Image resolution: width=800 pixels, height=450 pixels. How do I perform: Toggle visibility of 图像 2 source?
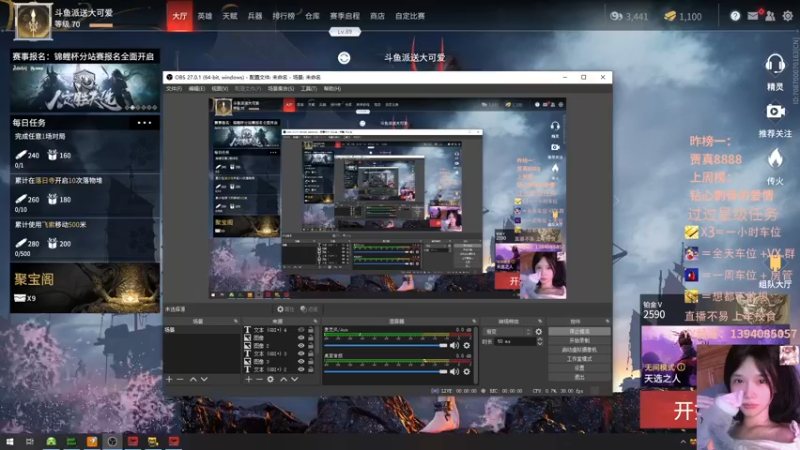coord(301,345)
